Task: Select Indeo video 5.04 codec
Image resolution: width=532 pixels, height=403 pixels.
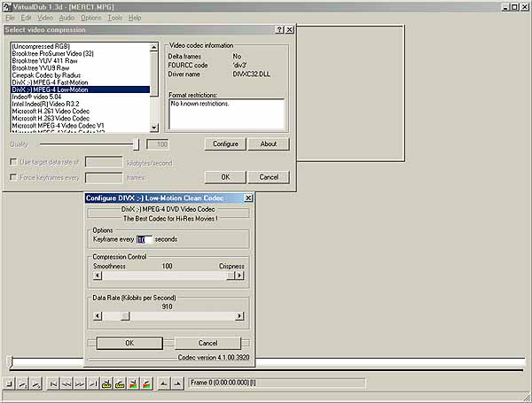Action: [81, 97]
